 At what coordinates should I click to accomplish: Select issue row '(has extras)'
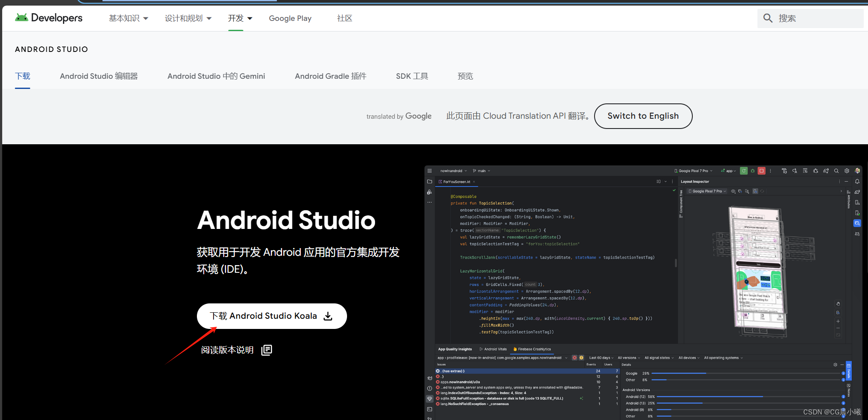click(527, 371)
